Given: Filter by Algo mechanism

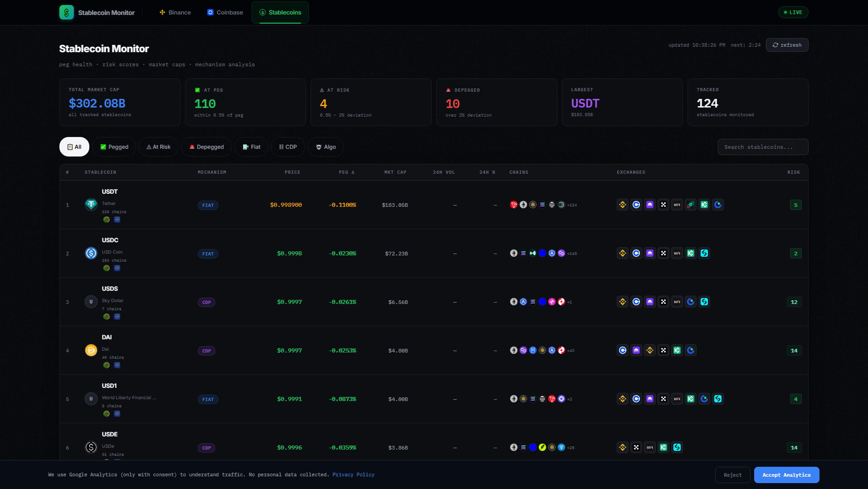Looking at the screenshot, I should pos(326,147).
